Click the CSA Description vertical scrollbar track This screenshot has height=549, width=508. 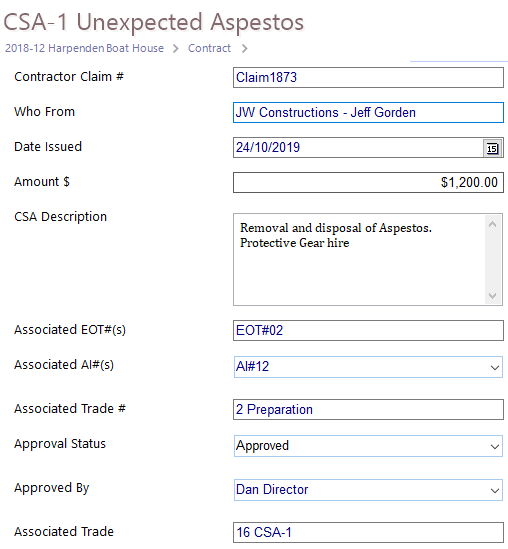tap(492, 260)
